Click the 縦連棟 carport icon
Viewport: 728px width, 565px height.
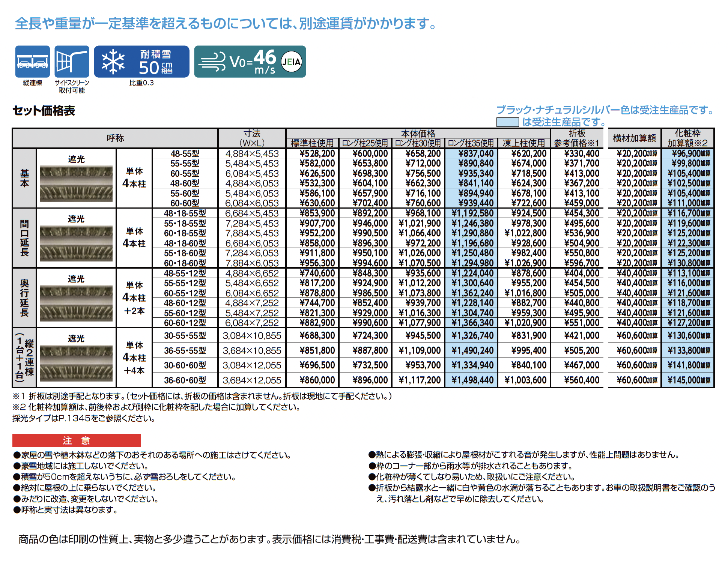(x=32, y=62)
